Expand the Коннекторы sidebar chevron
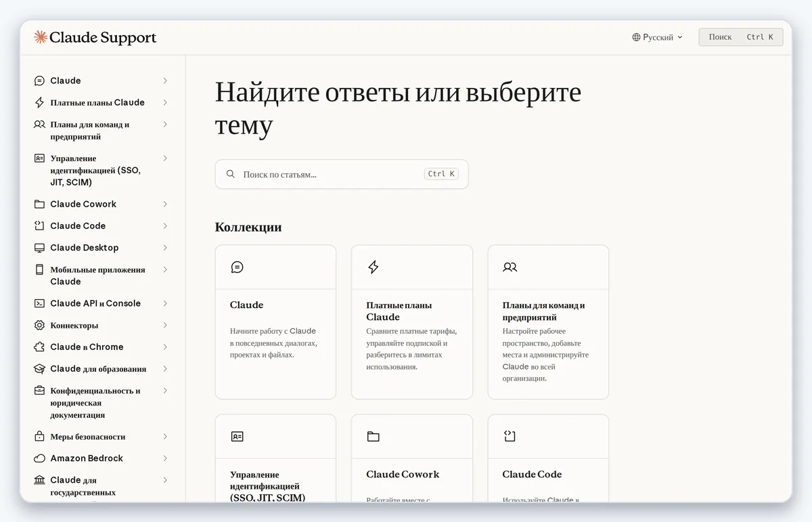Image resolution: width=812 pixels, height=522 pixels. pyautogui.click(x=165, y=325)
